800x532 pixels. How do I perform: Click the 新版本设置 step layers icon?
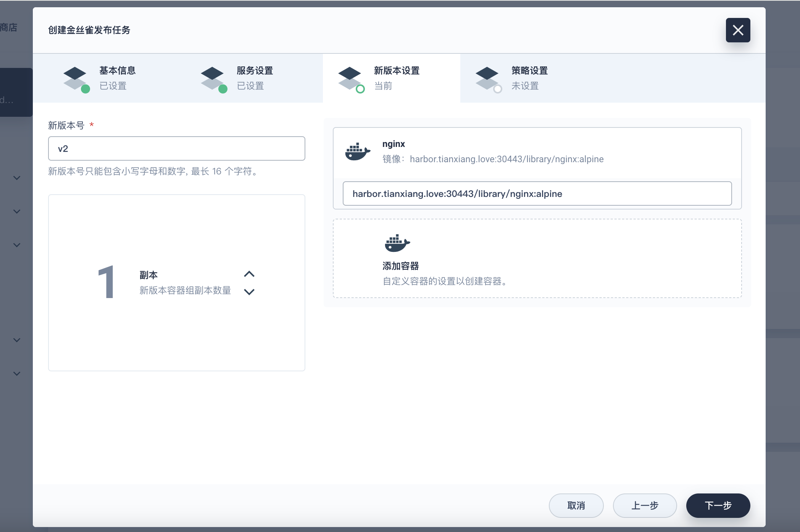[350, 78]
